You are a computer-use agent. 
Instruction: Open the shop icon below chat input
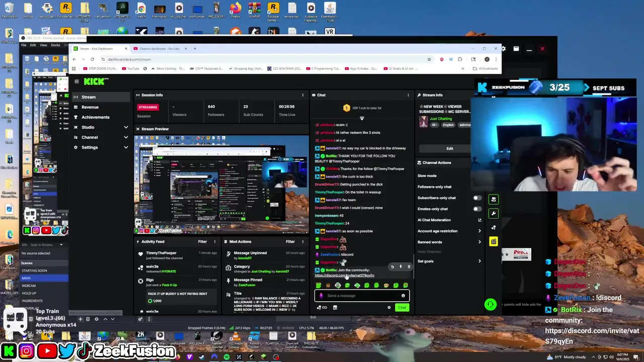click(335, 308)
